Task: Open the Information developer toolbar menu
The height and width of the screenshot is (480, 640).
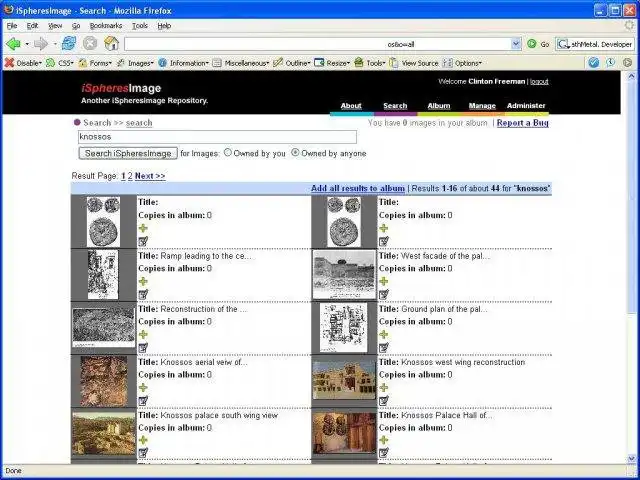Action: click(183, 63)
